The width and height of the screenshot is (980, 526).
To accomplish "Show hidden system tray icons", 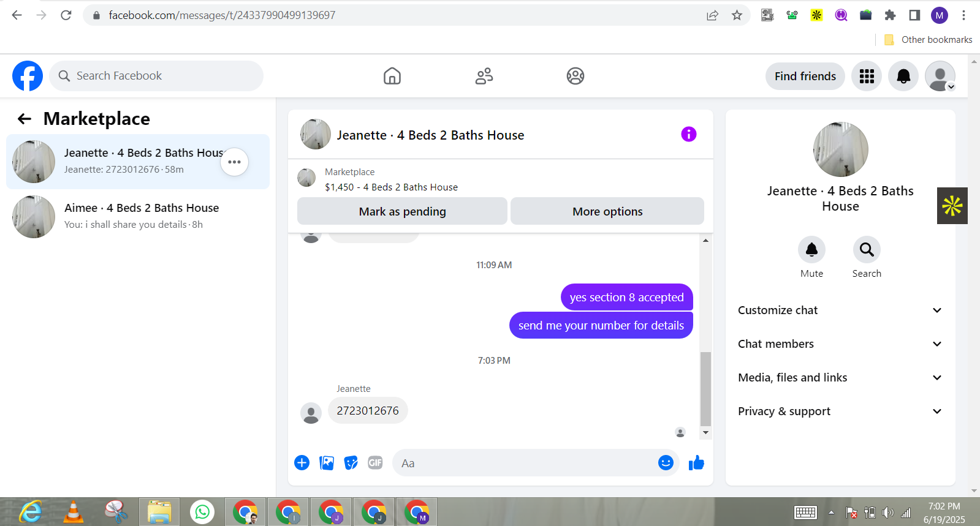I will [831, 513].
